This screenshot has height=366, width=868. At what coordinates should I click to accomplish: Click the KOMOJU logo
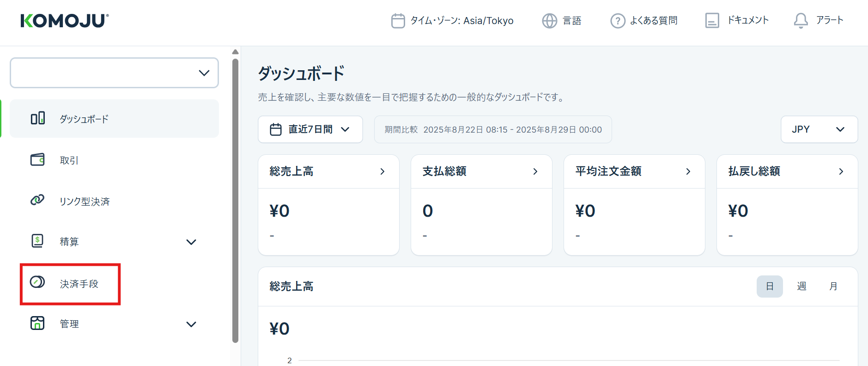[x=65, y=21]
